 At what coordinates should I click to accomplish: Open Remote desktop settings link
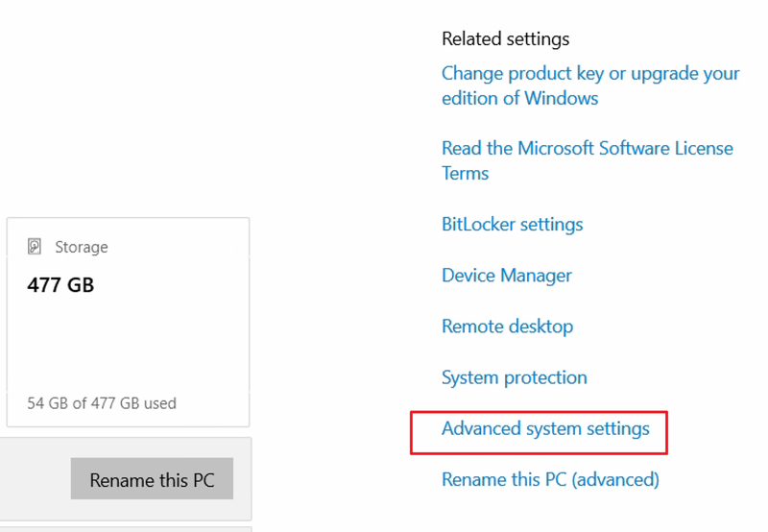508,326
